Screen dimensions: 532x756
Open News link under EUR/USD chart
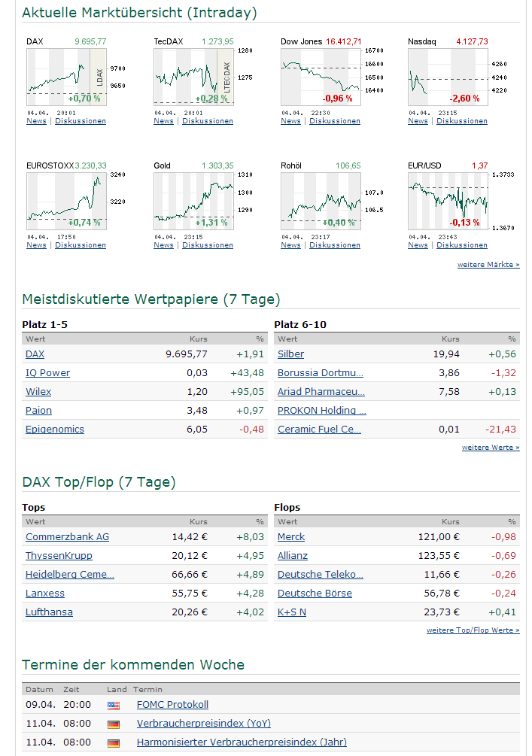click(x=418, y=245)
